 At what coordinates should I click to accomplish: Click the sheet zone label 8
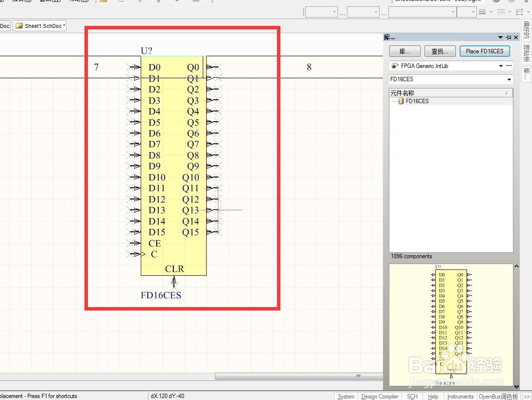[309, 67]
